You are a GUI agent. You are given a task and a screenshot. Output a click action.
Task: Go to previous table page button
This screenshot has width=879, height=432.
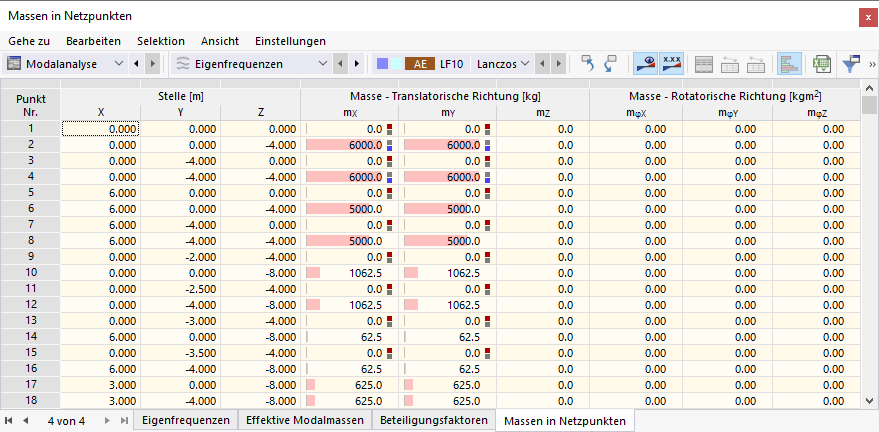(x=25, y=420)
